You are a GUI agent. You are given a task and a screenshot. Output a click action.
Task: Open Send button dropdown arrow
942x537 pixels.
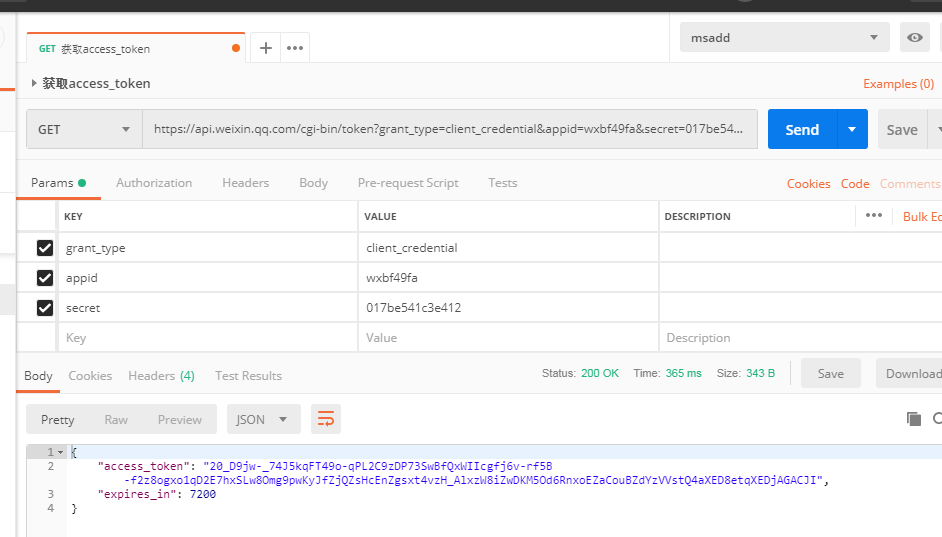coord(852,129)
